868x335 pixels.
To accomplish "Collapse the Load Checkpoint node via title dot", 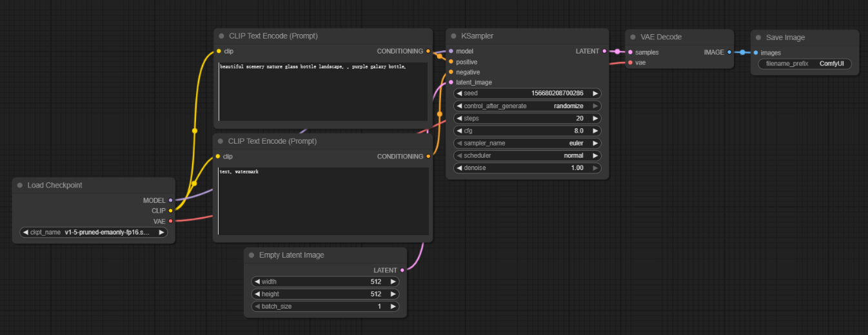I will click(20, 186).
